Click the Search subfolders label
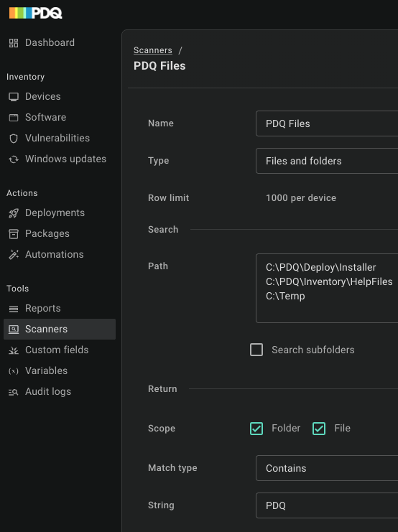398x532 pixels. pos(313,350)
